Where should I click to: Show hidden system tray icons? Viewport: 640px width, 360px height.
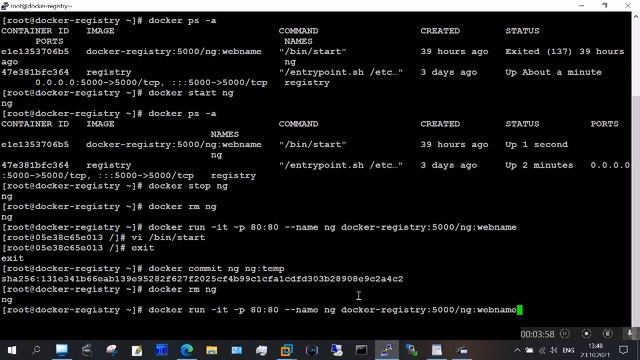click(517, 350)
